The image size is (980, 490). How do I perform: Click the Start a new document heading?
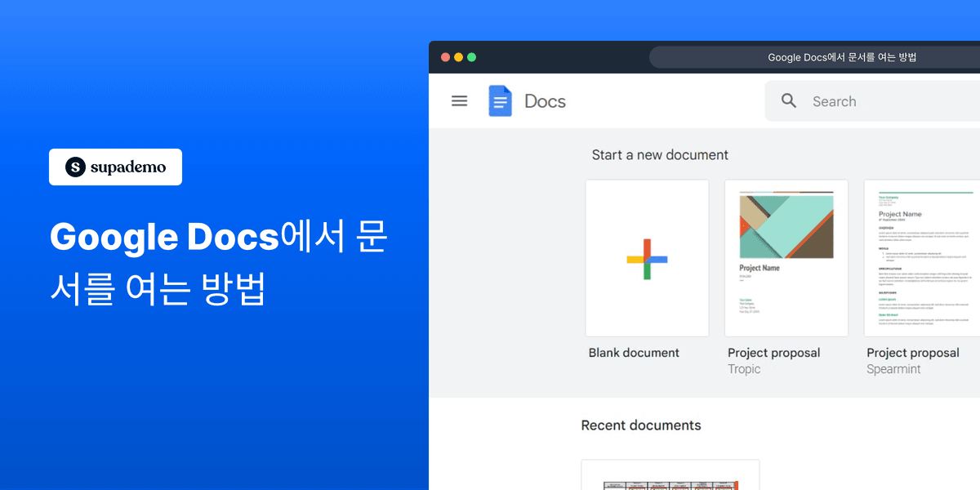point(660,154)
